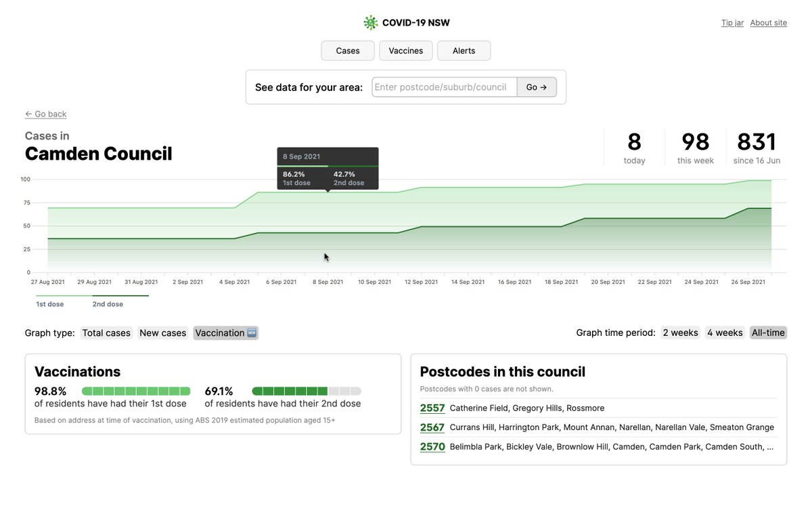
Task: Click the 4 Sep 2021 axis label
Action: (234, 282)
